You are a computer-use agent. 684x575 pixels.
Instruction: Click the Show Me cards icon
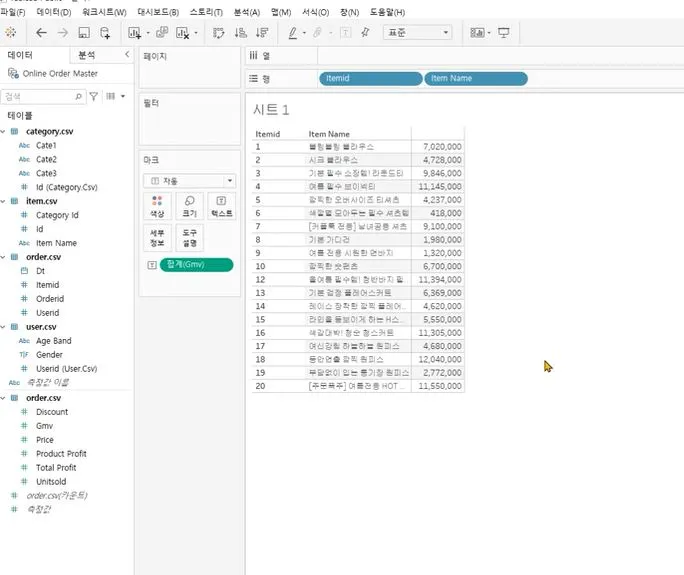pyautogui.click(x=477, y=33)
